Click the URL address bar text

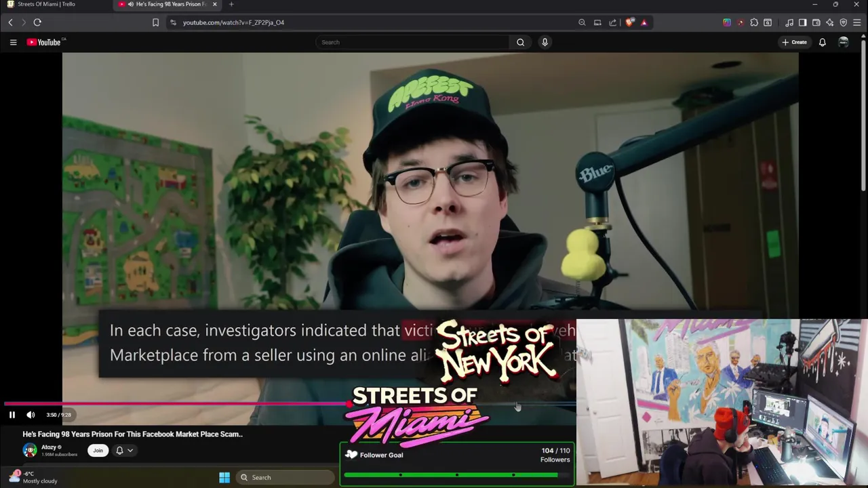233,22
